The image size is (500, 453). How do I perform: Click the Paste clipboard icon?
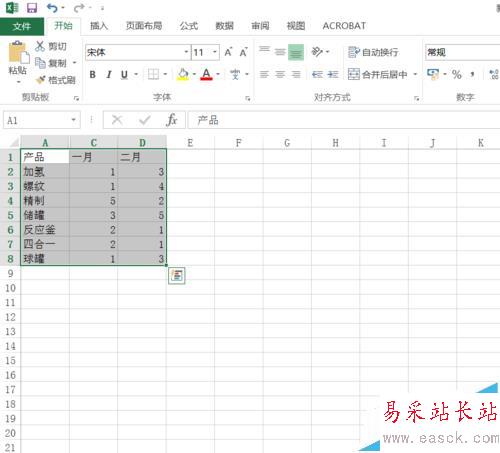pyautogui.click(x=18, y=52)
